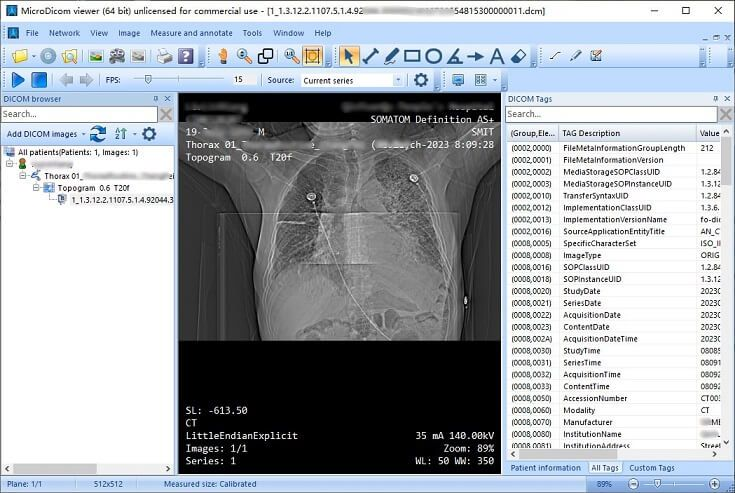The width and height of the screenshot is (735, 493).
Task: Select the hand pan tool
Action: pos(223,56)
